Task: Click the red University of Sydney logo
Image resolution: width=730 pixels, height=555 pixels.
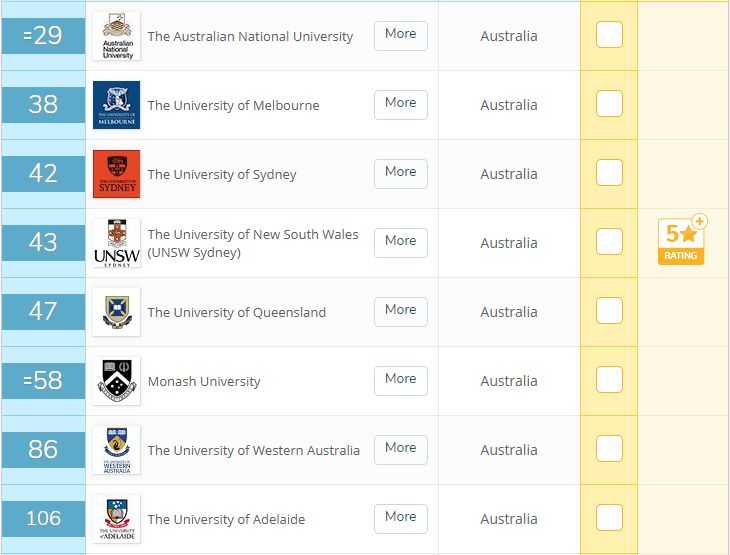Action: click(116, 174)
